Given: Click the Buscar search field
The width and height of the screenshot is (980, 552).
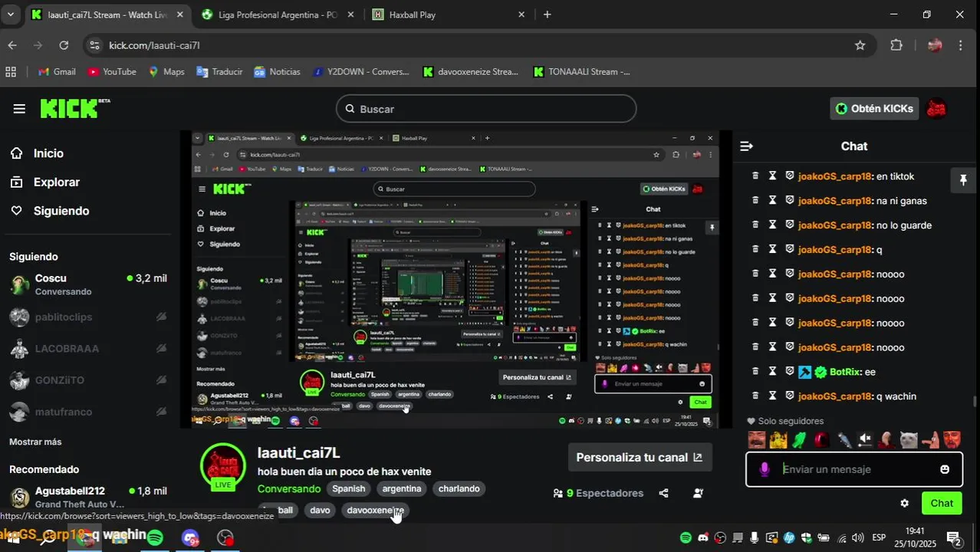Looking at the screenshot, I should [x=486, y=109].
